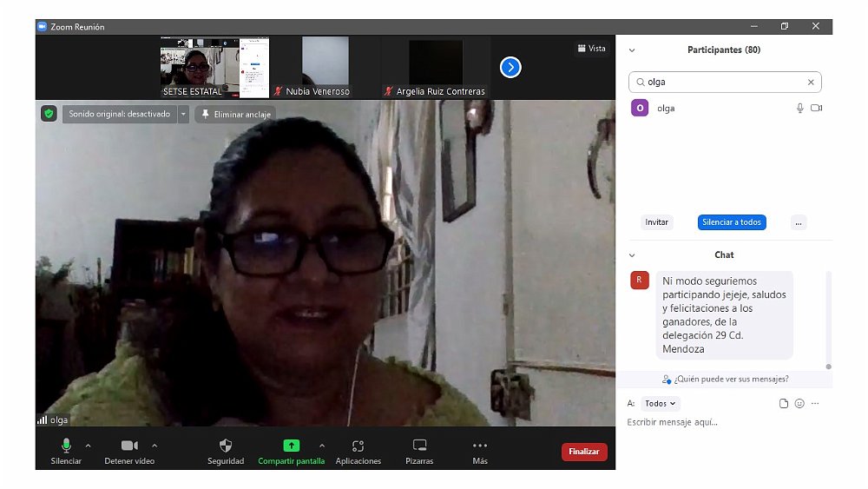Toggle olga's microphone in participant list

pyautogui.click(x=799, y=108)
